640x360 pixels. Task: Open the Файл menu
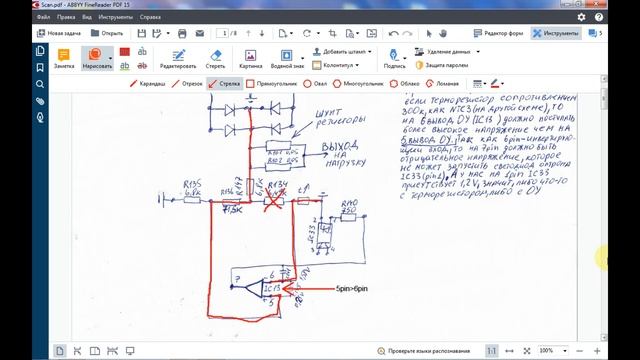click(43, 17)
